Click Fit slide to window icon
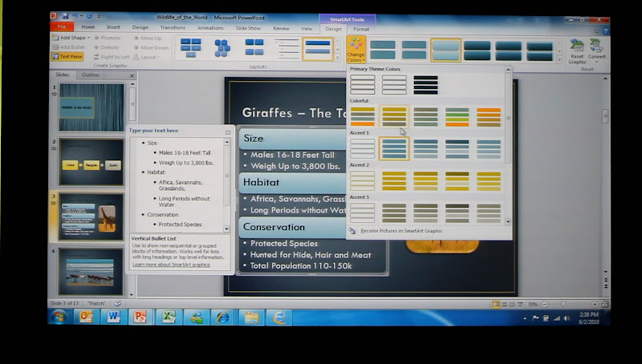 pos(605,305)
